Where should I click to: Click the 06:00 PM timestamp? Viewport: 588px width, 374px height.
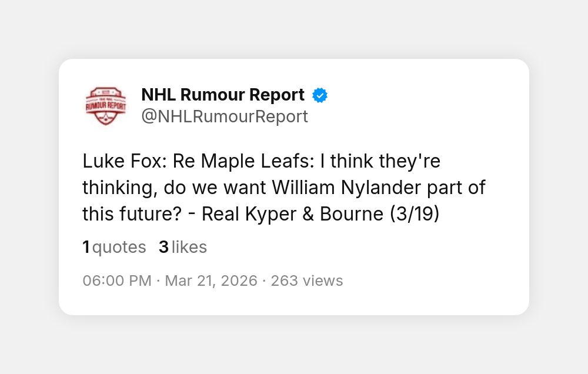(117, 280)
